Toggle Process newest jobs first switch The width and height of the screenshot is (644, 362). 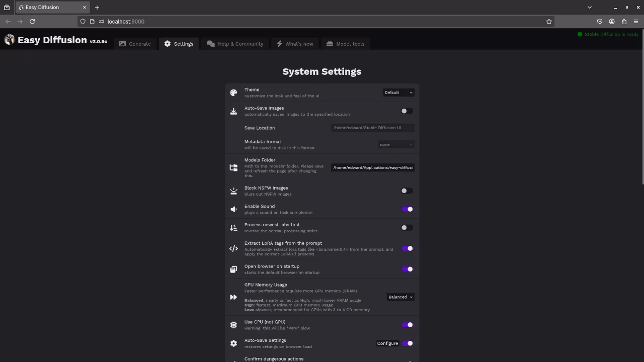pos(407,228)
